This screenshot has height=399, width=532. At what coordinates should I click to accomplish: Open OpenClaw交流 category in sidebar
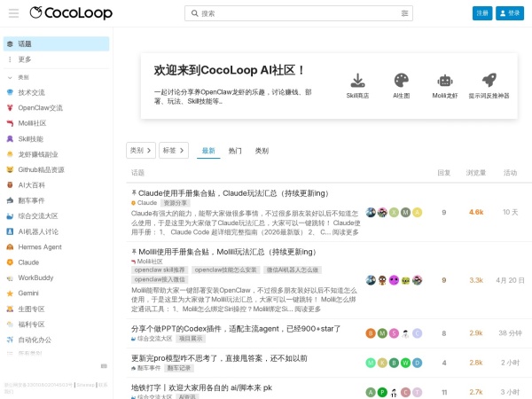point(40,108)
